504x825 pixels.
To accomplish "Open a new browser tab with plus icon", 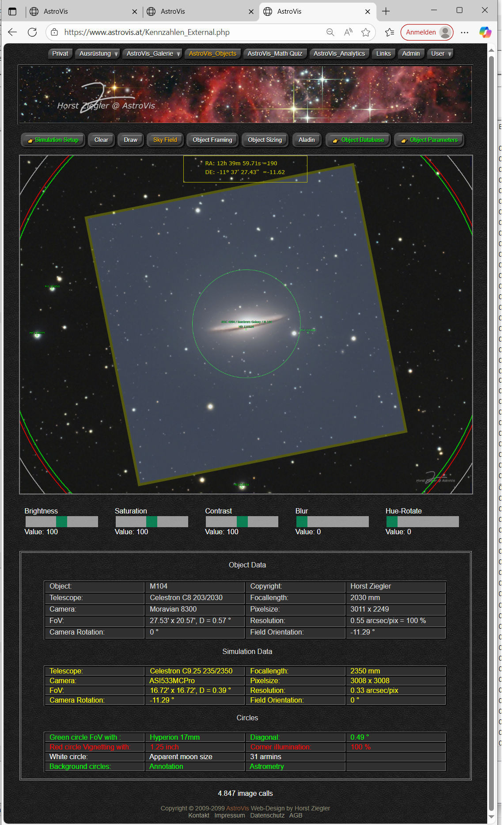I will (386, 11).
